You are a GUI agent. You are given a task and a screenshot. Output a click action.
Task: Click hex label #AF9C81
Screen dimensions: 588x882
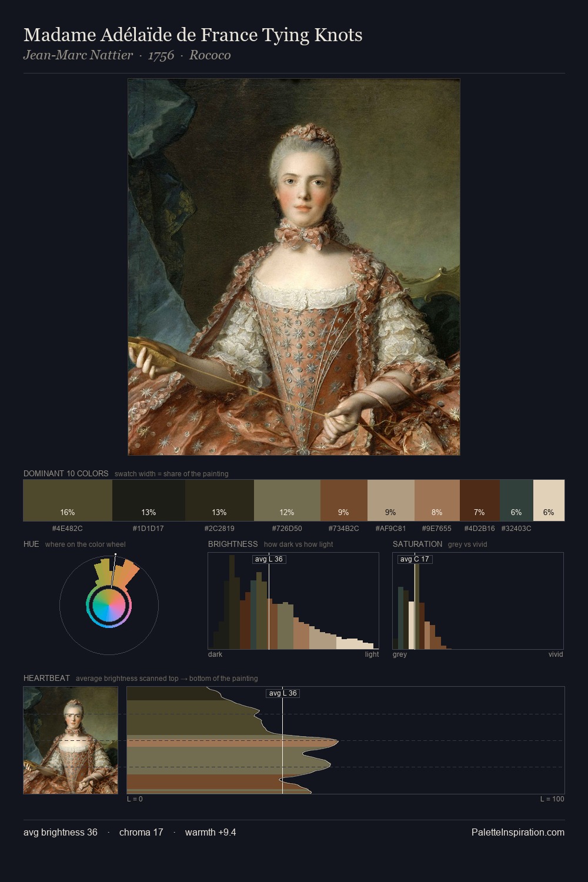point(391,529)
